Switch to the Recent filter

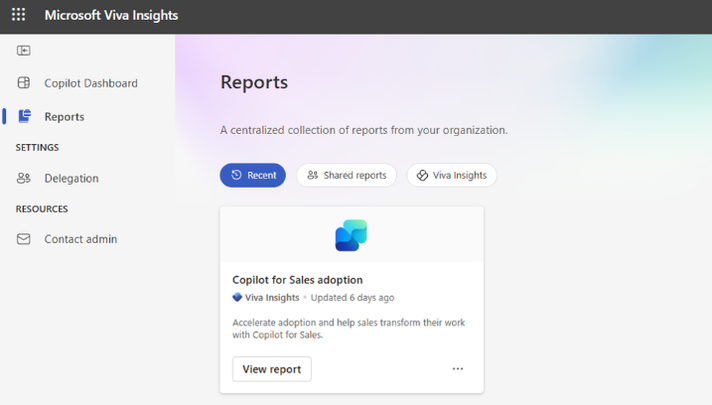click(253, 175)
